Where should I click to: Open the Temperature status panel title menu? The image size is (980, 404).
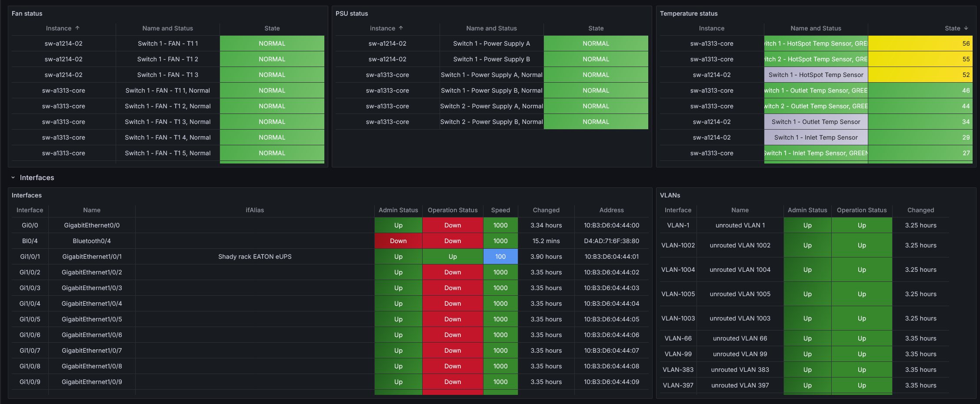tap(688, 13)
